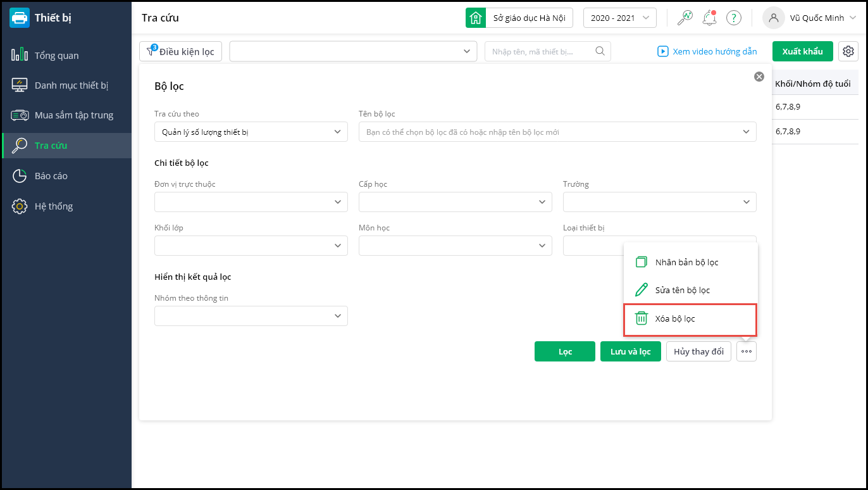Viewport: 868px width, 490px height.
Task: Open the Nhóm theo thông tin dropdown
Action: 251,316
